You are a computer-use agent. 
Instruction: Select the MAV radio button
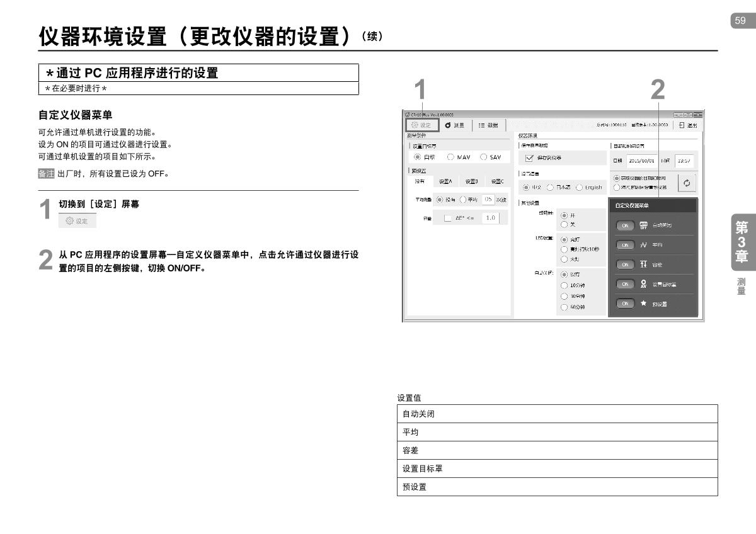coord(451,157)
